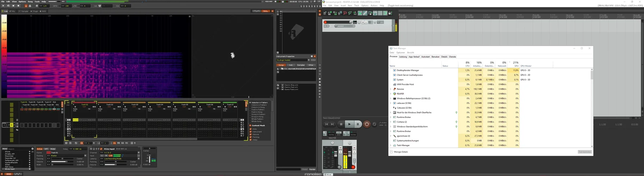Open the Routing Master dropdown

point(85,156)
